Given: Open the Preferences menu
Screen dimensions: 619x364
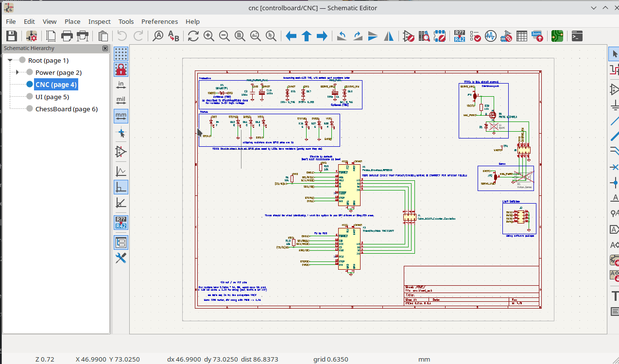Looking at the screenshot, I should pyautogui.click(x=159, y=21).
